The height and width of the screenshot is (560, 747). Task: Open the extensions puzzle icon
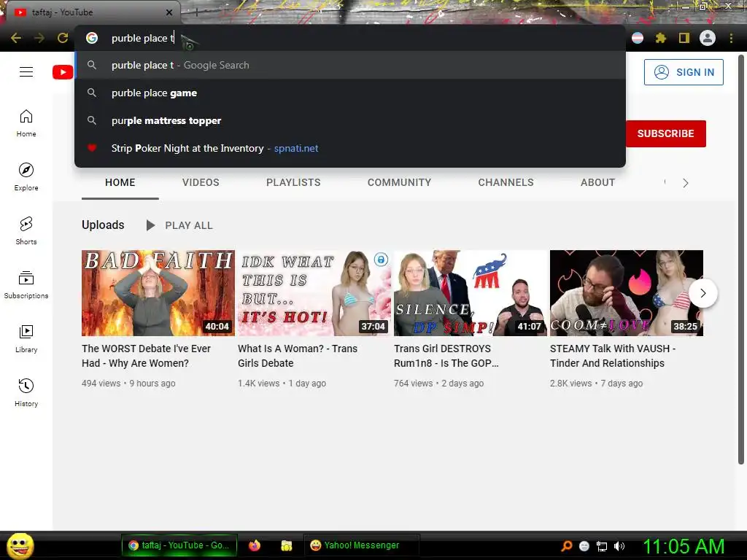pos(660,38)
